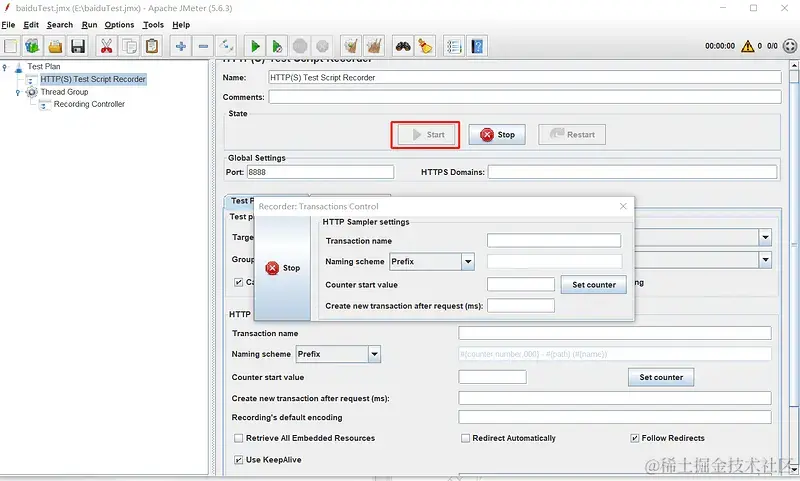
Task: Click the Open file folder icon
Action: [55, 46]
